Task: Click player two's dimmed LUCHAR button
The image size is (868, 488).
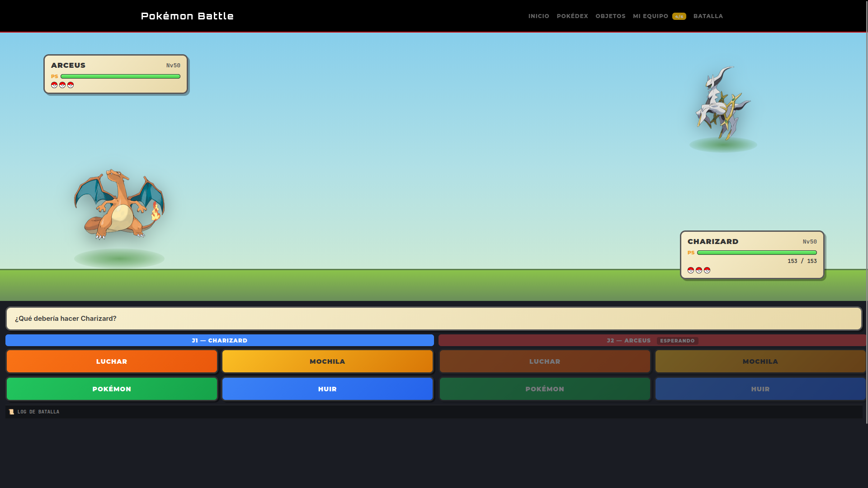Action: (x=545, y=361)
